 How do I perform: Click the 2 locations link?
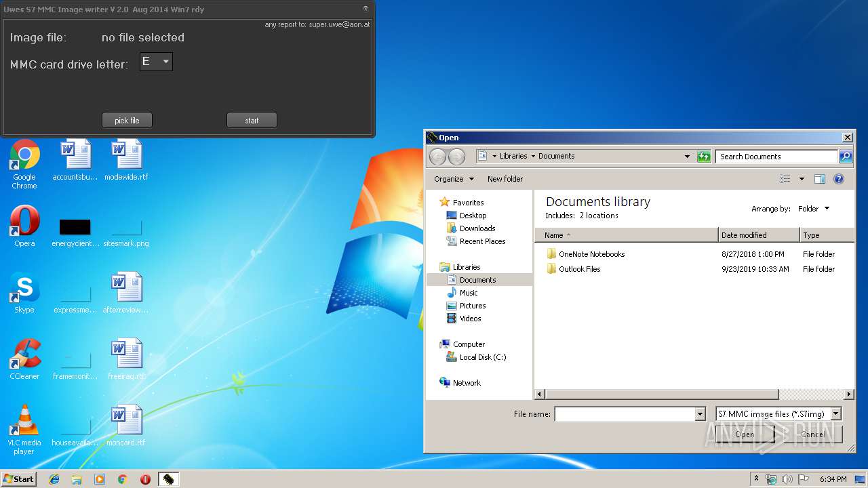pyautogui.click(x=599, y=216)
